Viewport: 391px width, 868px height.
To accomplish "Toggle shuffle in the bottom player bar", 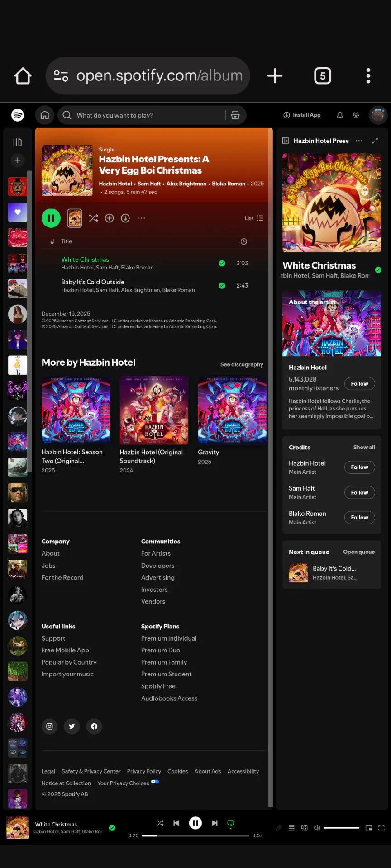I will (160, 823).
